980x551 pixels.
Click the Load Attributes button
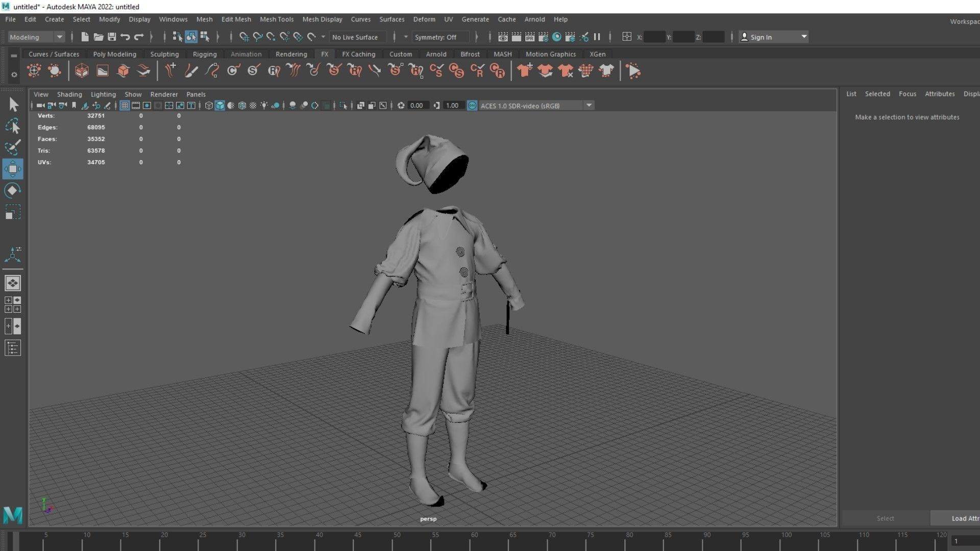pos(955,518)
